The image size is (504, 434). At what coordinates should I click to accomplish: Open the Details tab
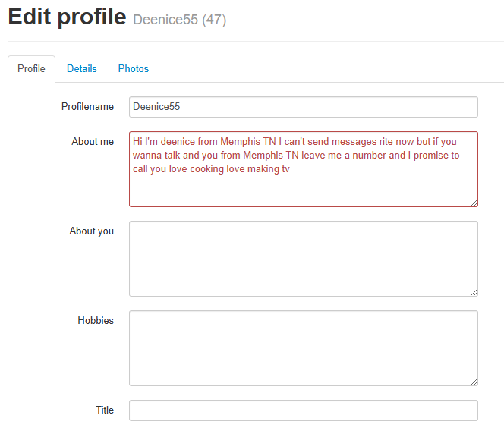[81, 68]
